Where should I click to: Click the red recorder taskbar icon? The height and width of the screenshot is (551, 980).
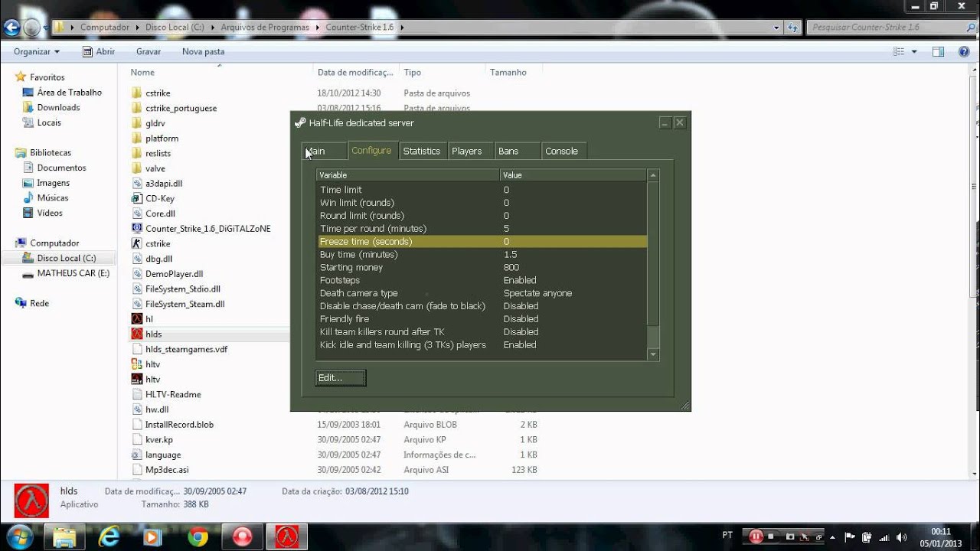(x=243, y=536)
